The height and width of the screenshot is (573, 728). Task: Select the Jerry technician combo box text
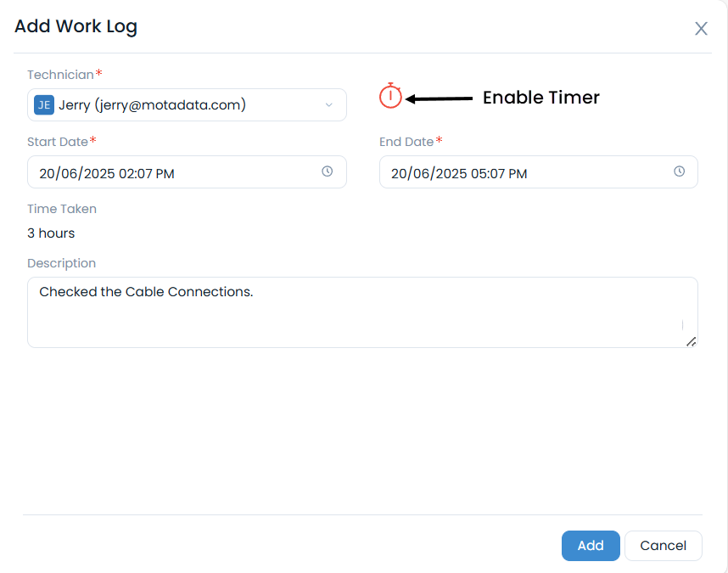pos(153,105)
